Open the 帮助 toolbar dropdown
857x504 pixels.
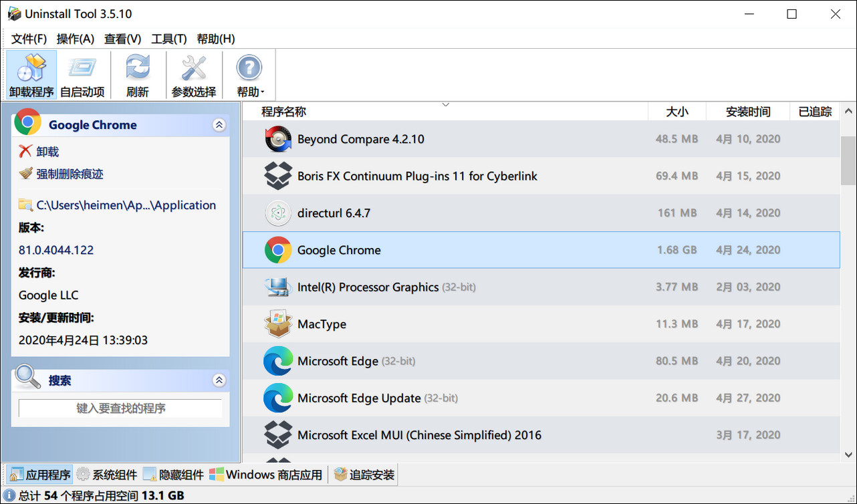pyautogui.click(x=250, y=76)
